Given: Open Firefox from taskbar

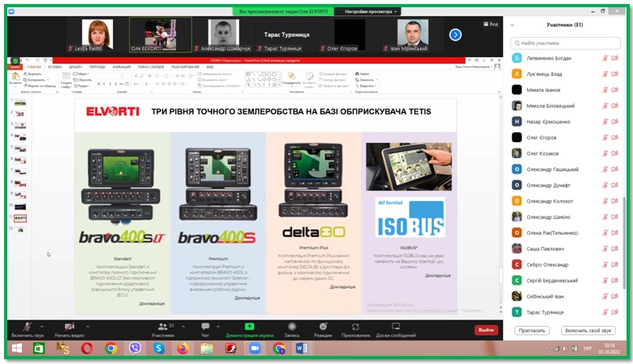Looking at the screenshot, I should click(x=182, y=349).
